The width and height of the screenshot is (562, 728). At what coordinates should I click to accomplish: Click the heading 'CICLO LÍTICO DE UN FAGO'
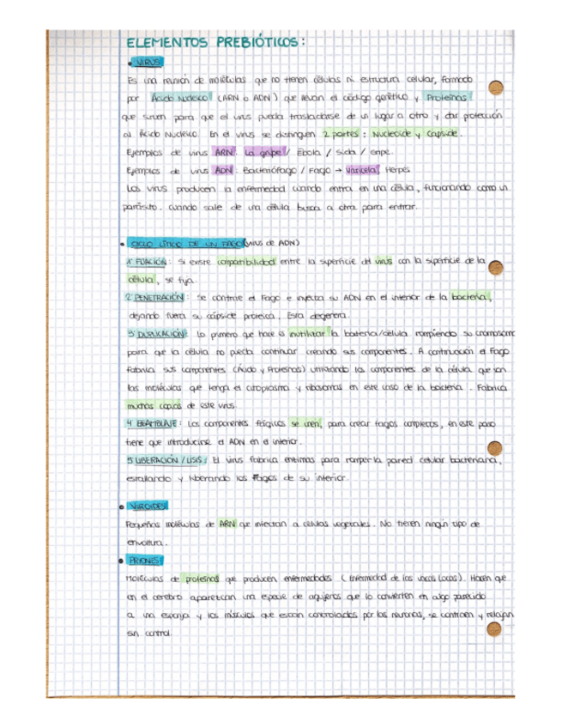point(185,243)
